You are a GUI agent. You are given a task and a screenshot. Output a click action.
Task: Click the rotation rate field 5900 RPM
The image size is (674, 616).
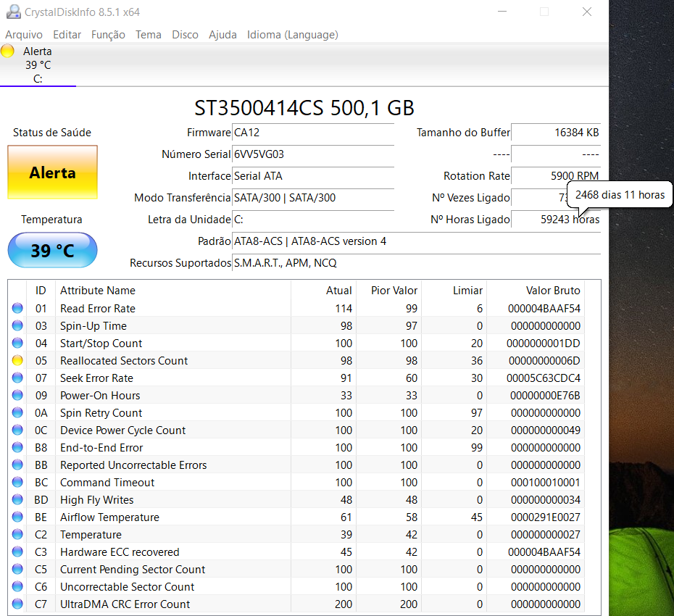(556, 176)
